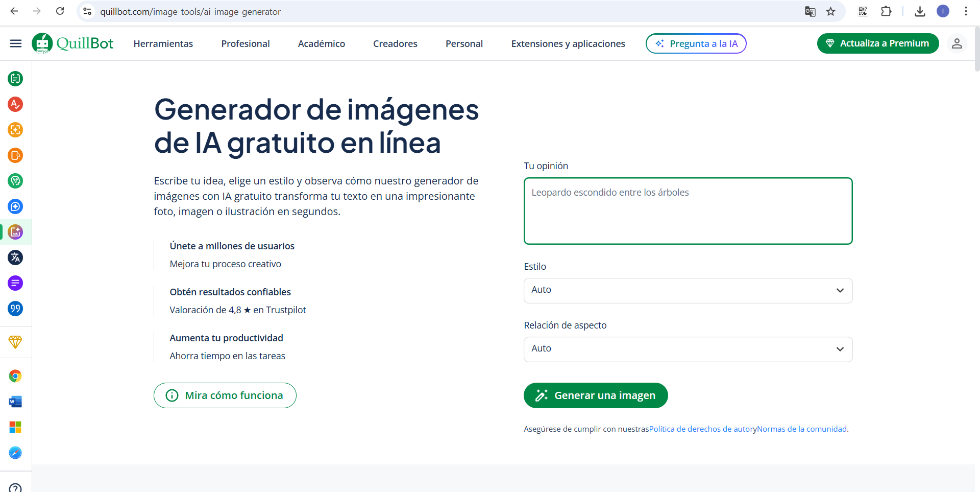Open the Translator tool in sidebar

[15, 257]
